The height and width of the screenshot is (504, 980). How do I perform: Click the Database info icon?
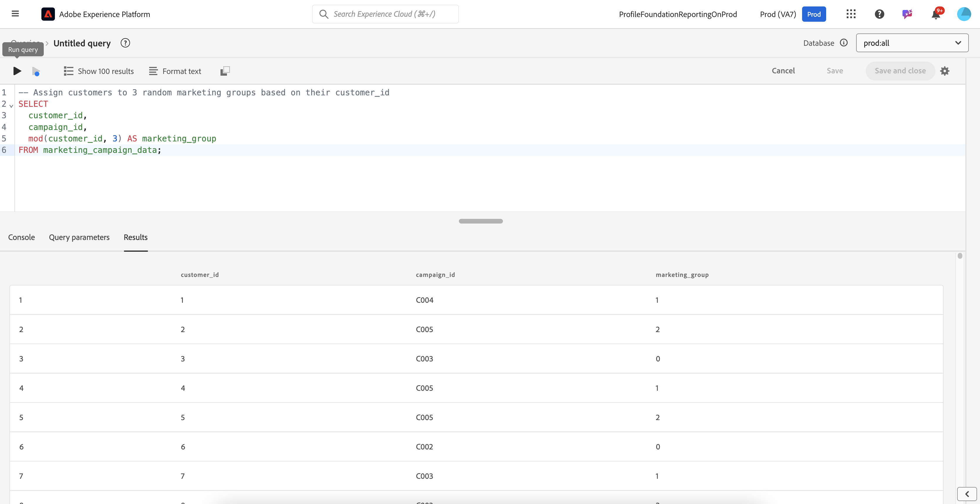coord(844,43)
